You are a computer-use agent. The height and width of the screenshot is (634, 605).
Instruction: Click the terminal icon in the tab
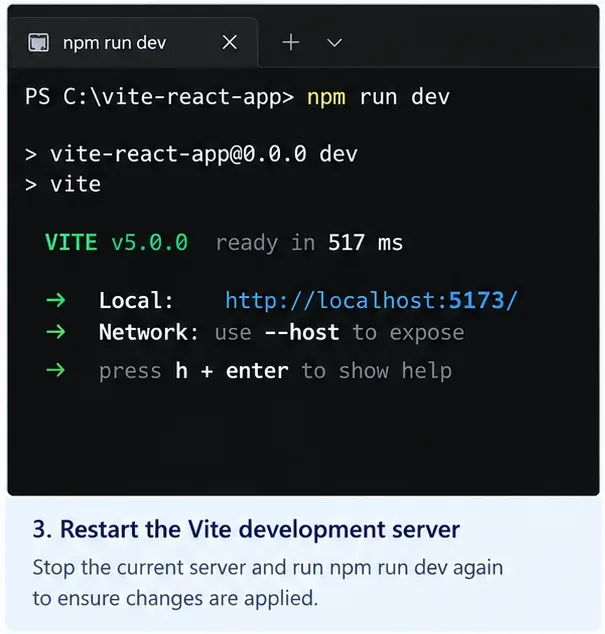(38, 42)
